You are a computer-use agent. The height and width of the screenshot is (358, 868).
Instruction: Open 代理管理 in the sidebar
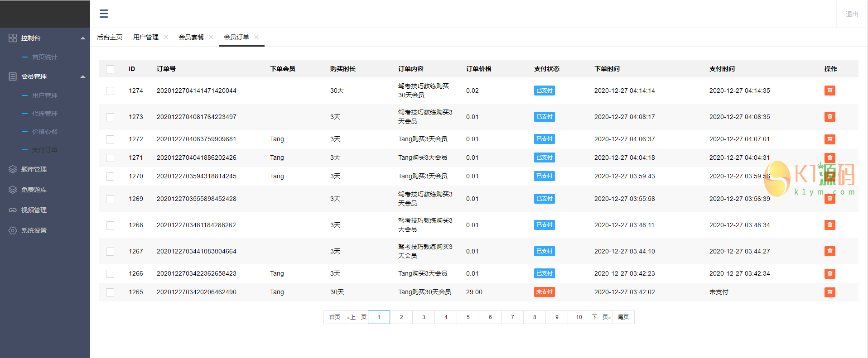point(45,114)
